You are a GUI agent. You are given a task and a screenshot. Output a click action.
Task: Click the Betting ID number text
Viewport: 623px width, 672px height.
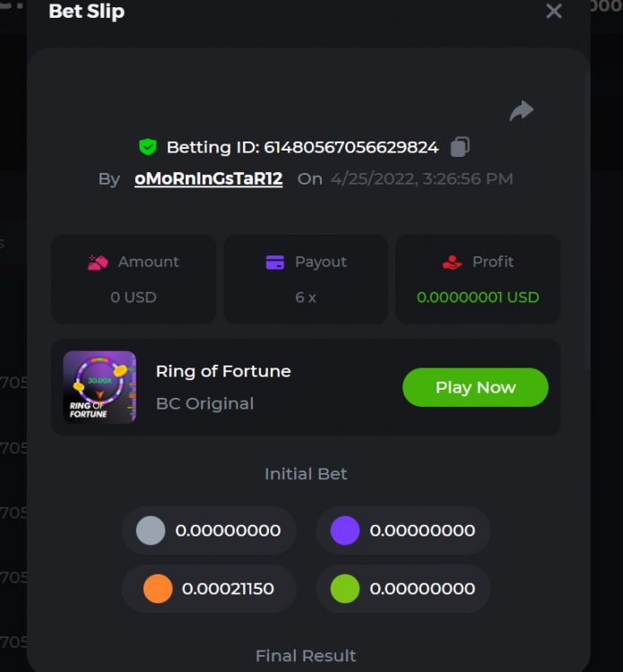tap(350, 147)
